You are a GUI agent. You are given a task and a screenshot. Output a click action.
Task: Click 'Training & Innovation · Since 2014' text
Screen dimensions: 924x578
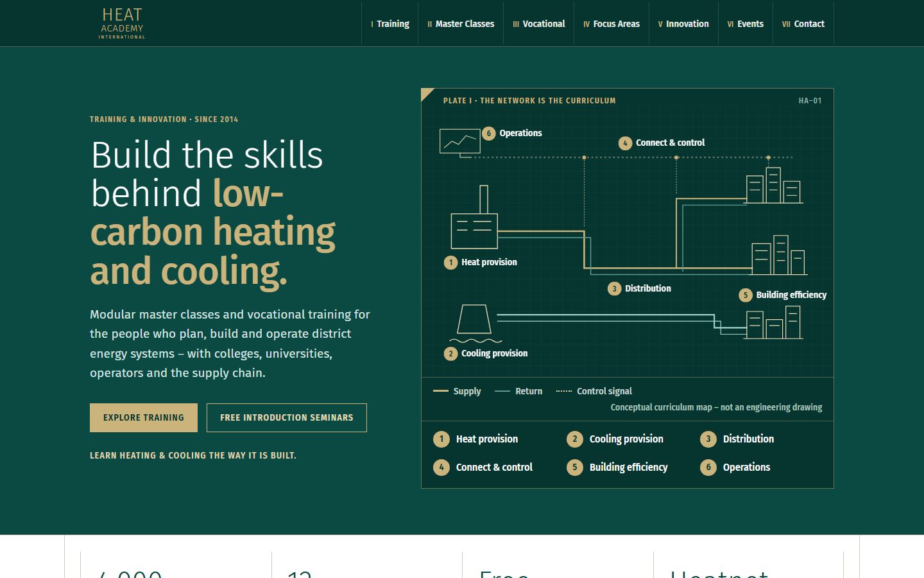click(164, 119)
